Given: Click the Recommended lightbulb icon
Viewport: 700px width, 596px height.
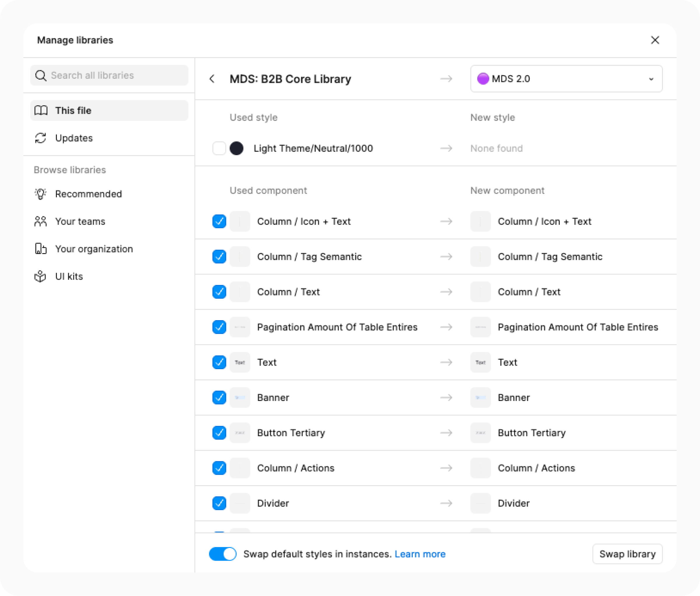Looking at the screenshot, I should click(41, 194).
